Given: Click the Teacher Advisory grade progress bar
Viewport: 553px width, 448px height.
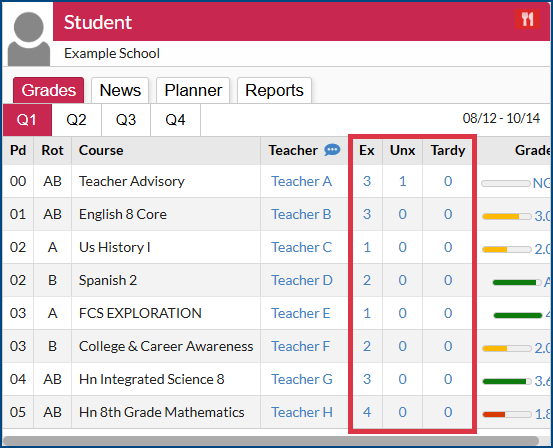Looking at the screenshot, I should pyautogui.click(x=506, y=183).
